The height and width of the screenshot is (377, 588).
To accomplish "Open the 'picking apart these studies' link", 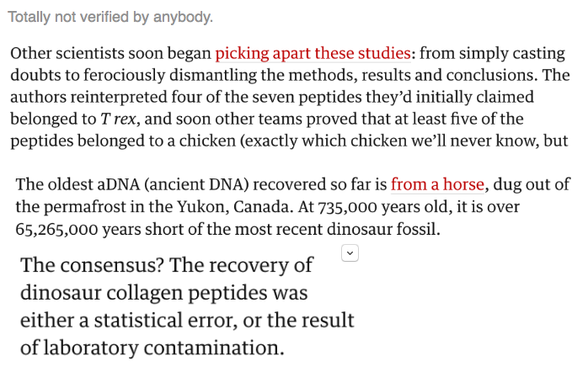I will (313, 54).
